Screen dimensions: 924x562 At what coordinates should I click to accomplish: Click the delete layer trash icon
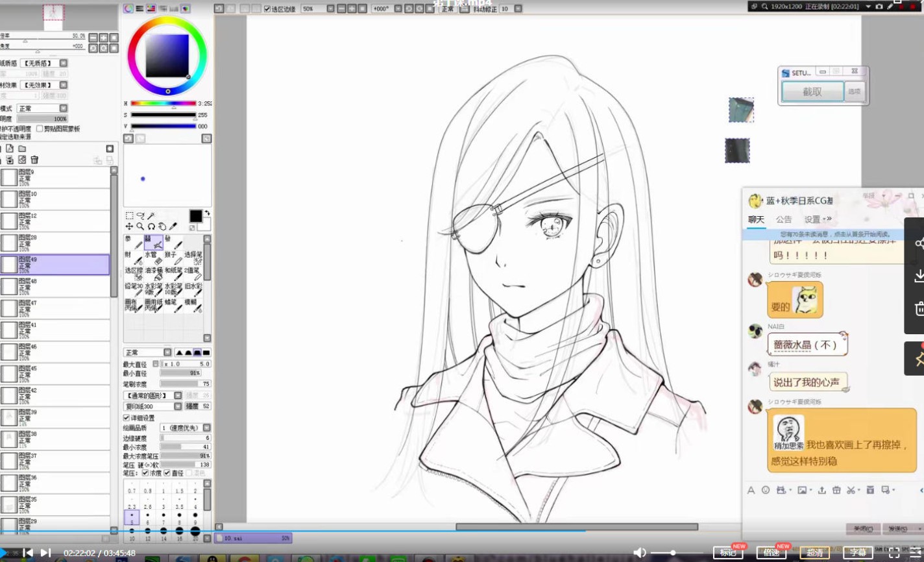(x=34, y=160)
